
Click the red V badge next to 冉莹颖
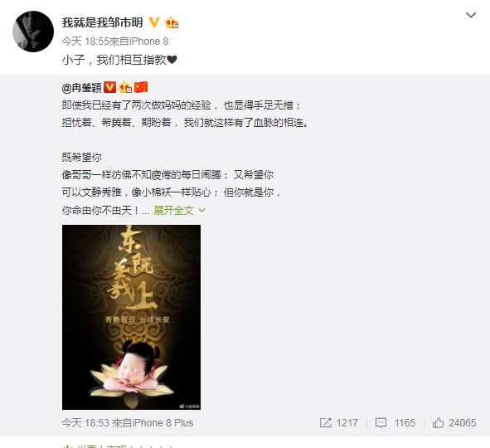coord(109,88)
